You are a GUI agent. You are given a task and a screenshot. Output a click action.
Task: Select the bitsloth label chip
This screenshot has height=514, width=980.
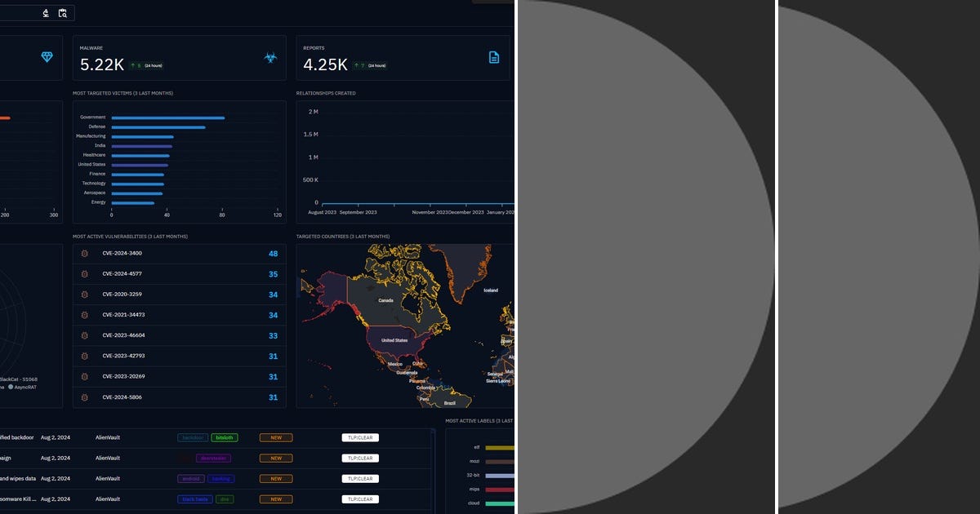coord(224,437)
